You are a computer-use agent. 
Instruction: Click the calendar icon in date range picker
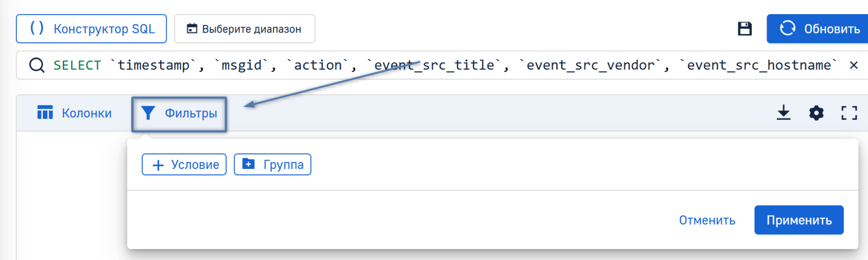192,29
